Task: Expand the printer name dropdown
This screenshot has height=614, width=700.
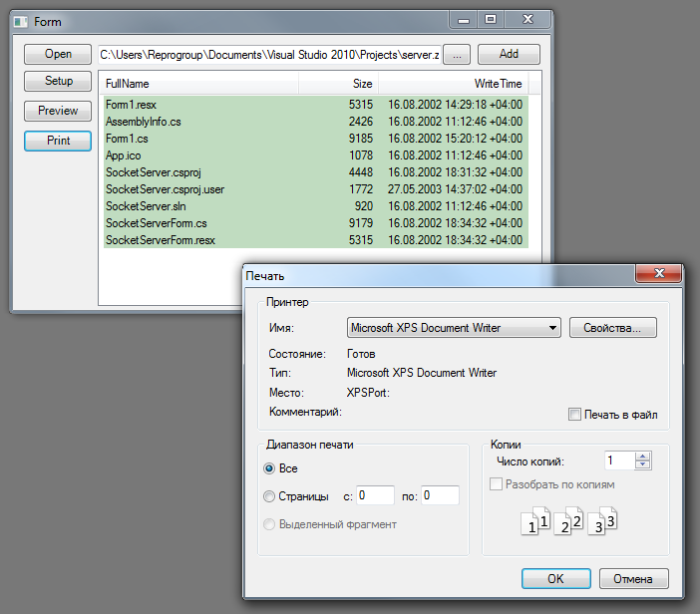Action: 553,328
